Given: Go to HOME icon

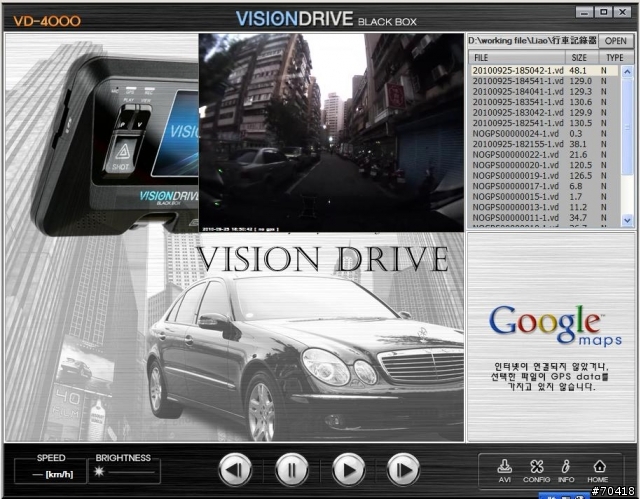Looking at the screenshot, I should [598, 471].
